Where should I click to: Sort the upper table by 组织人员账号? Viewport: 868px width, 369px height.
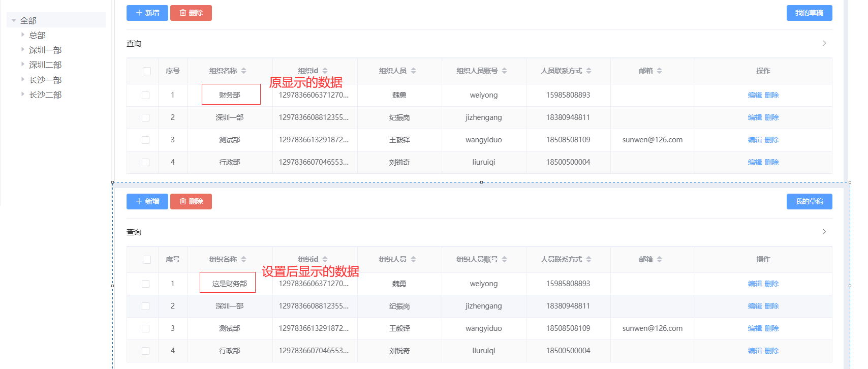pos(504,71)
